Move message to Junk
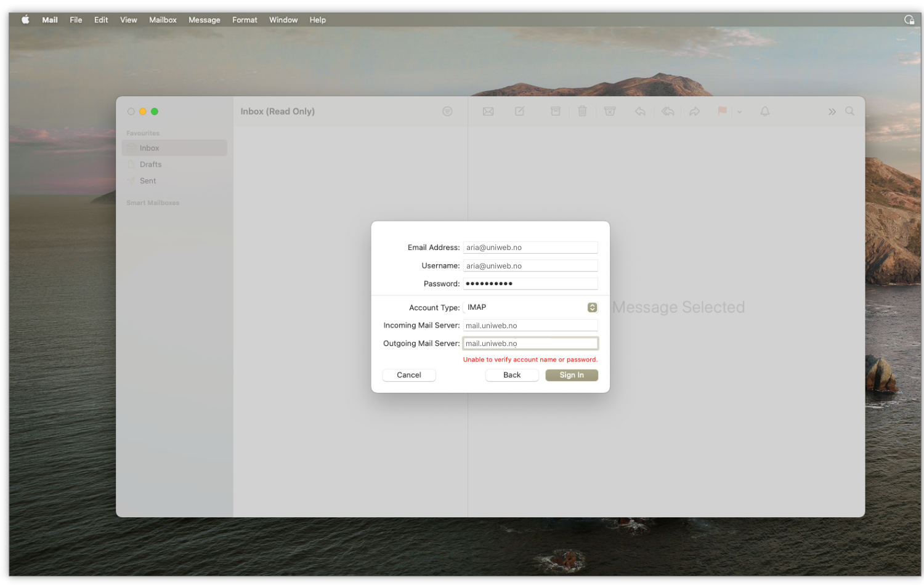The image size is (924, 585). tap(610, 111)
